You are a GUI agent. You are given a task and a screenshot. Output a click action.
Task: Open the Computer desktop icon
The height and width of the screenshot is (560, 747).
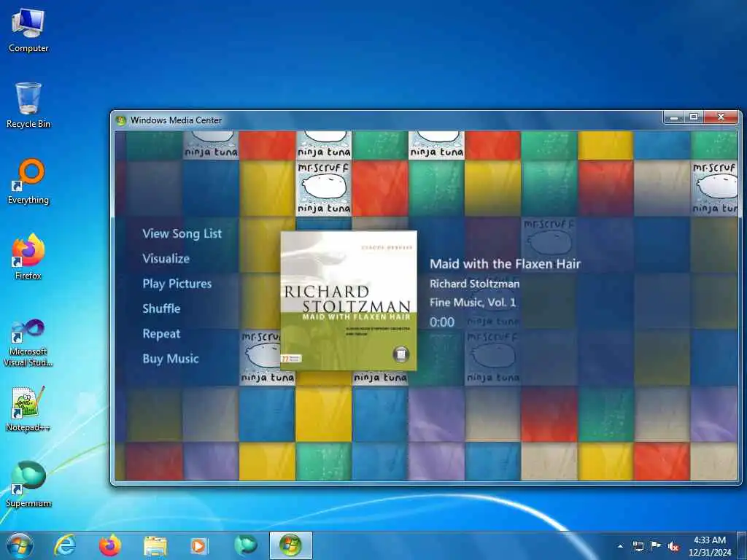pos(28,31)
